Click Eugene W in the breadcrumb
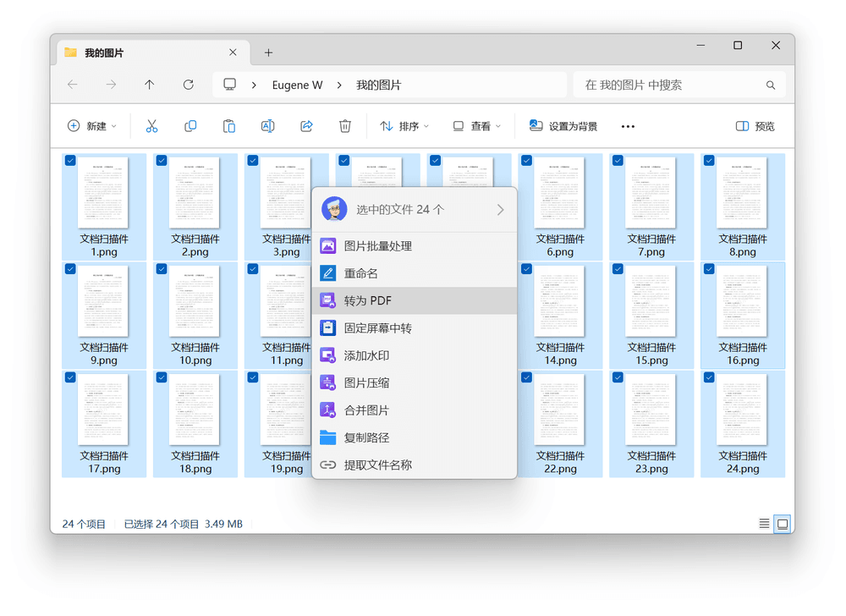 coord(297,85)
